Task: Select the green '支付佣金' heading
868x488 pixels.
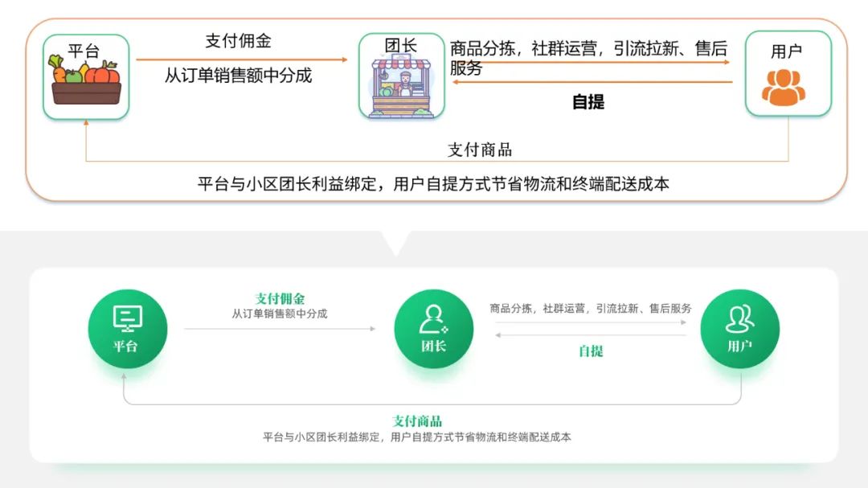Action: [x=280, y=298]
